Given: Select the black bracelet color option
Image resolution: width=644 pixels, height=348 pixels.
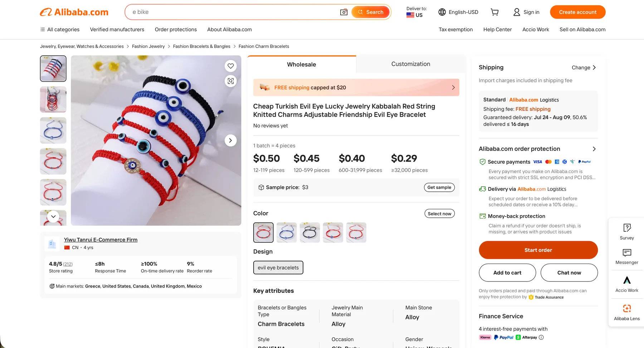Looking at the screenshot, I should pyautogui.click(x=310, y=232).
